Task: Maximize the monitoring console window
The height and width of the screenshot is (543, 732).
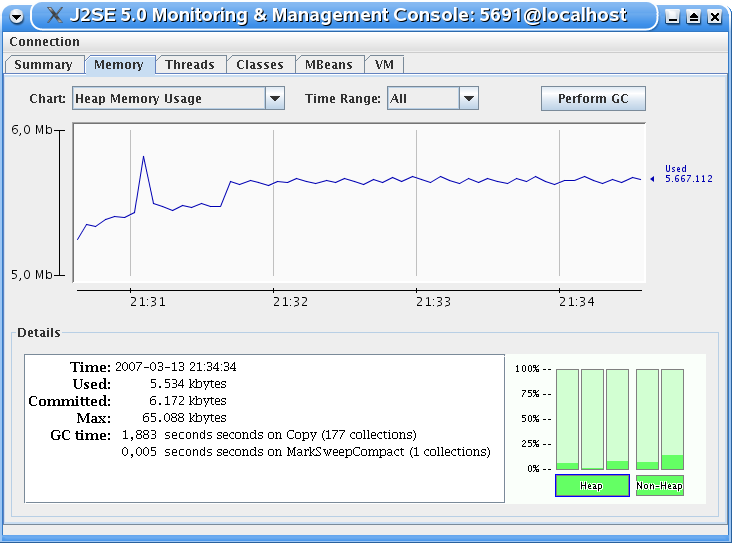Action: pyautogui.click(x=693, y=17)
